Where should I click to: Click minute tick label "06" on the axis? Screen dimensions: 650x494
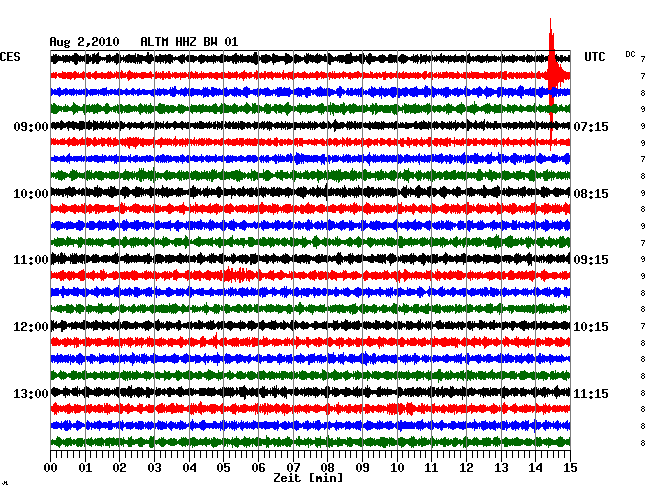coord(258,467)
